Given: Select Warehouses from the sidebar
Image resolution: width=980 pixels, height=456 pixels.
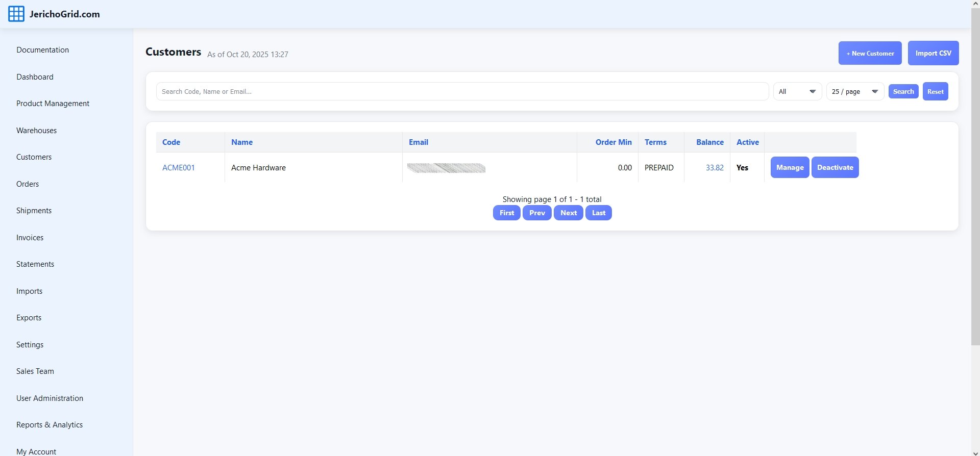Looking at the screenshot, I should (36, 131).
